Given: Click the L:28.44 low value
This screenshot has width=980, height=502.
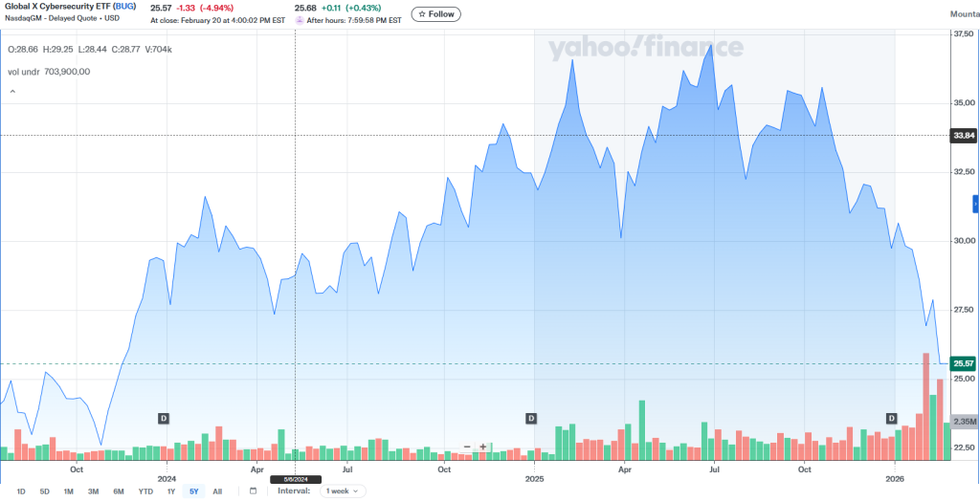Looking at the screenshot, I should (x=91, y=50).
